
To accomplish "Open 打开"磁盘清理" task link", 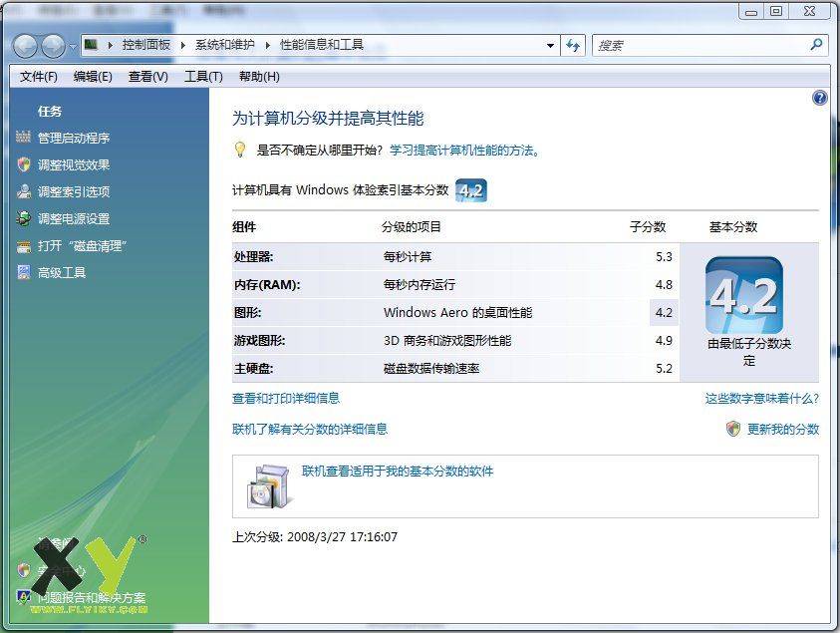I will click(82, 246).
